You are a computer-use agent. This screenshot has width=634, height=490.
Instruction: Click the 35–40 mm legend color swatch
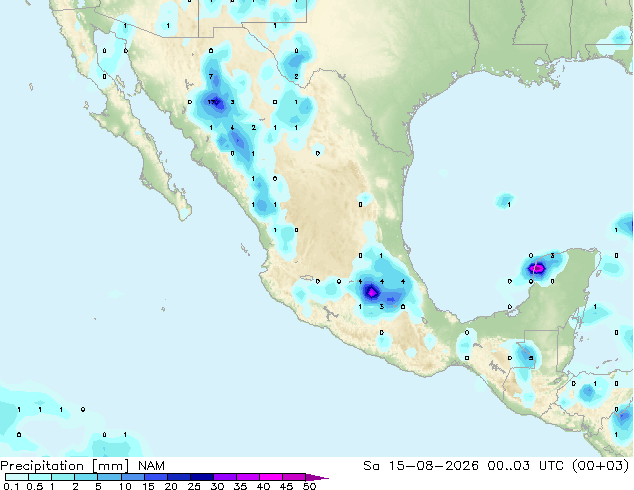(248, 477)
